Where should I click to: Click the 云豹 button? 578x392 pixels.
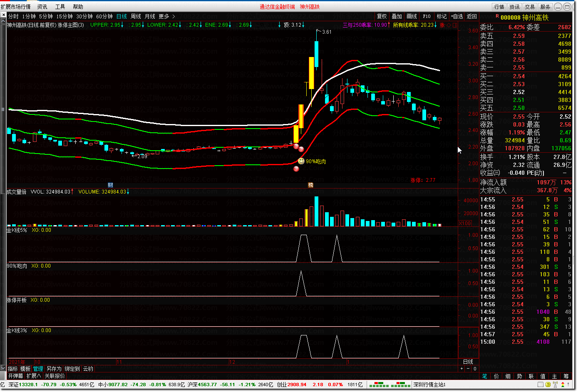88,369
